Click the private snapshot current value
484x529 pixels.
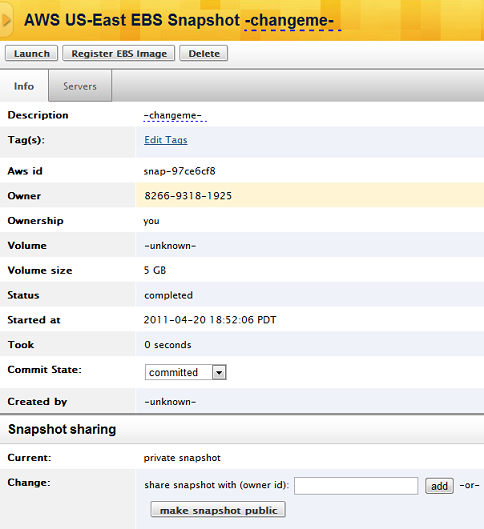182,458
